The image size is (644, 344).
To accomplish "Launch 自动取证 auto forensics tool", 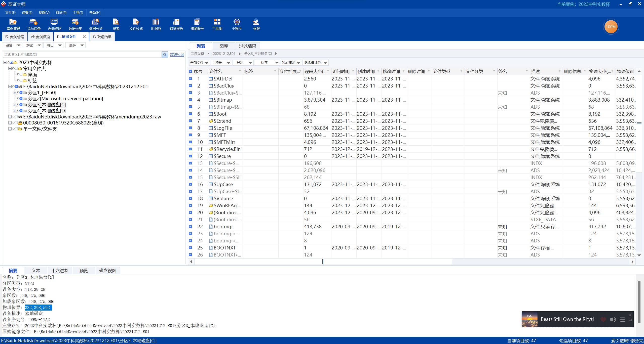I will [54, 24].
